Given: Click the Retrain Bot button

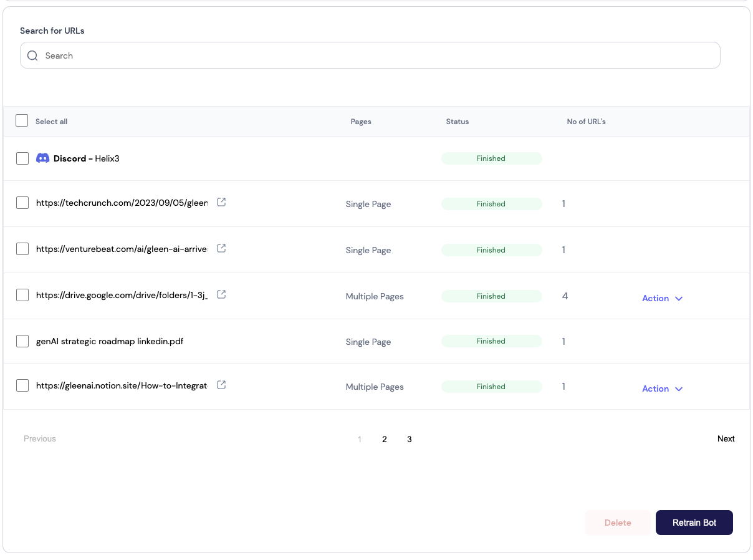Looking at the screenshot, I should tap(694, 523).
